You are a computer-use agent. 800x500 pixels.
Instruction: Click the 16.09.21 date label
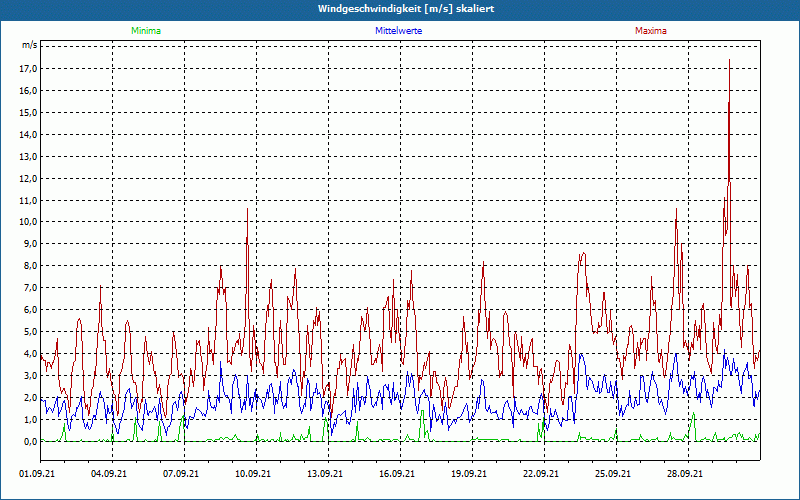(x=396, y=473)
